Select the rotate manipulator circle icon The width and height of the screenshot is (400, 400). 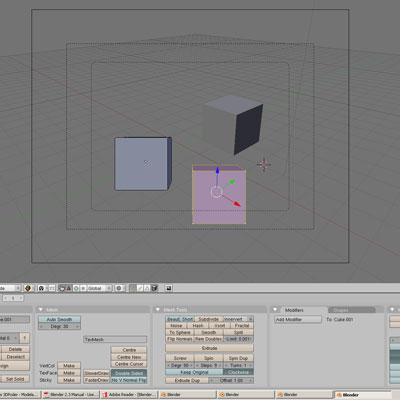click(76, 288)
